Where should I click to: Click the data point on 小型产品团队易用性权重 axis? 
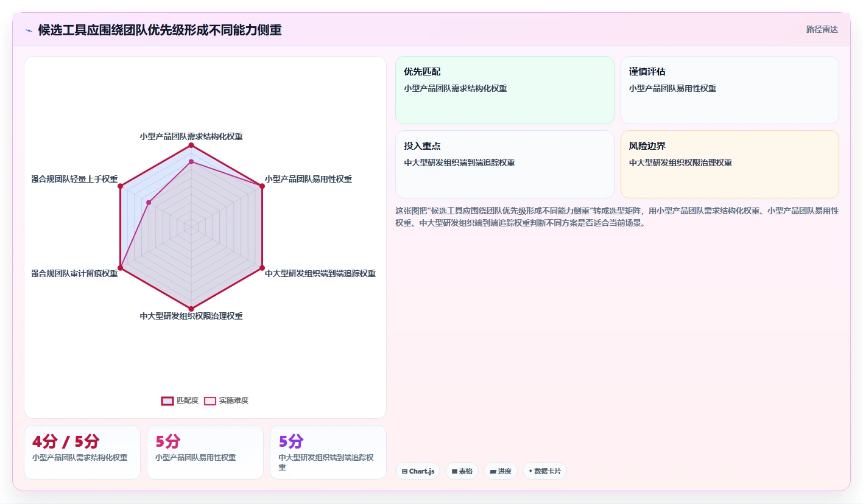[262, 186]
